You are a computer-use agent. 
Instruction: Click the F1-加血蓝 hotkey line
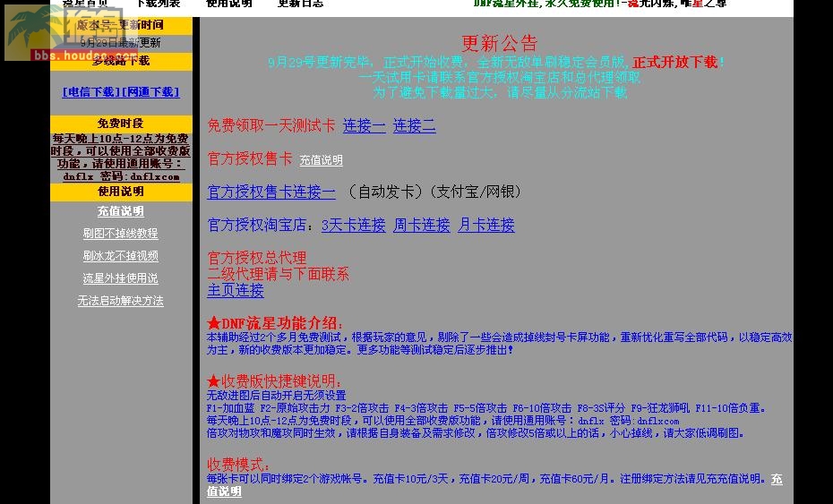486,408
